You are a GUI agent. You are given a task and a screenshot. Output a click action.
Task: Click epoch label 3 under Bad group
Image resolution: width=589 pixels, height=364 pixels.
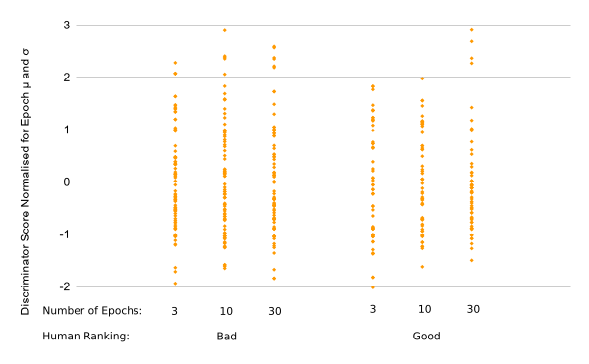point(175,311)
